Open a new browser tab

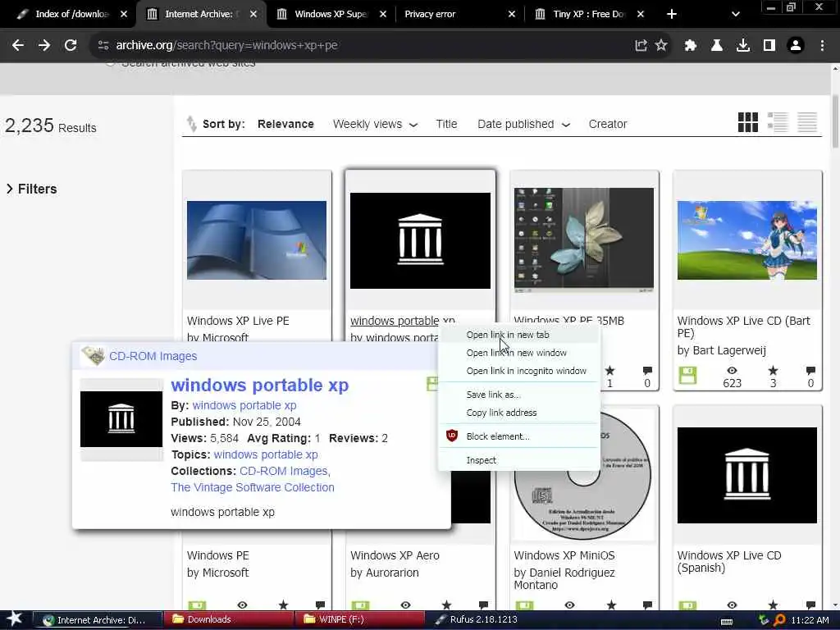pyautogui.click(x=672, y=15)
